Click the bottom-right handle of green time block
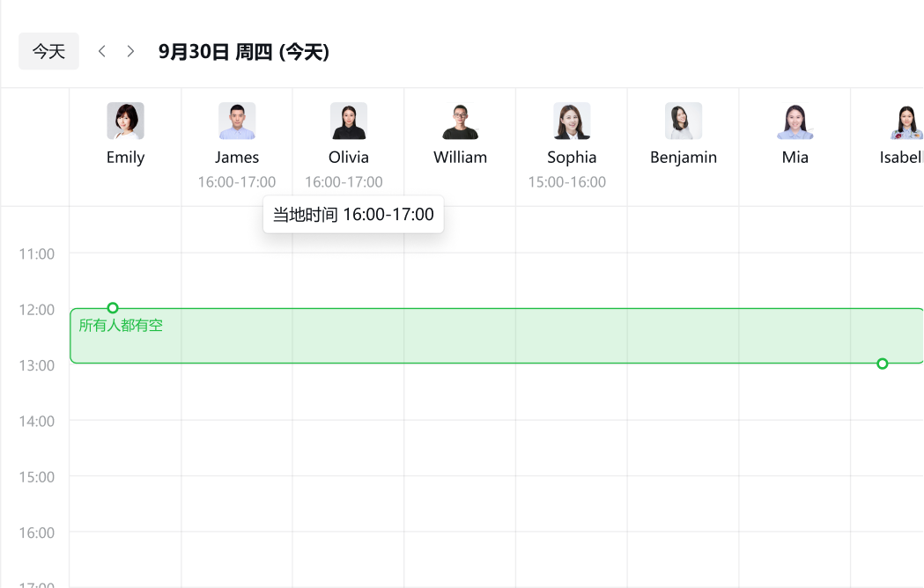This screenshot has width=924, height=588. coord(883,364)
